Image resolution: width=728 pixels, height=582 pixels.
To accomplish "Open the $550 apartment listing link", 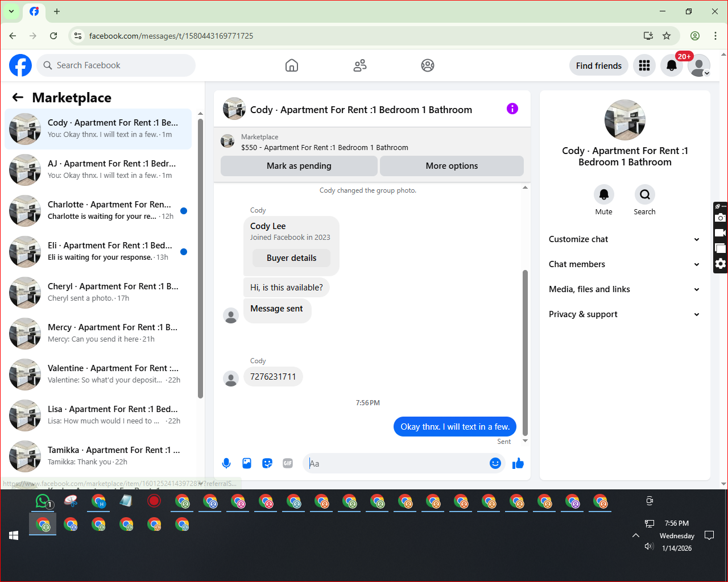I will [x=324, y=147].
